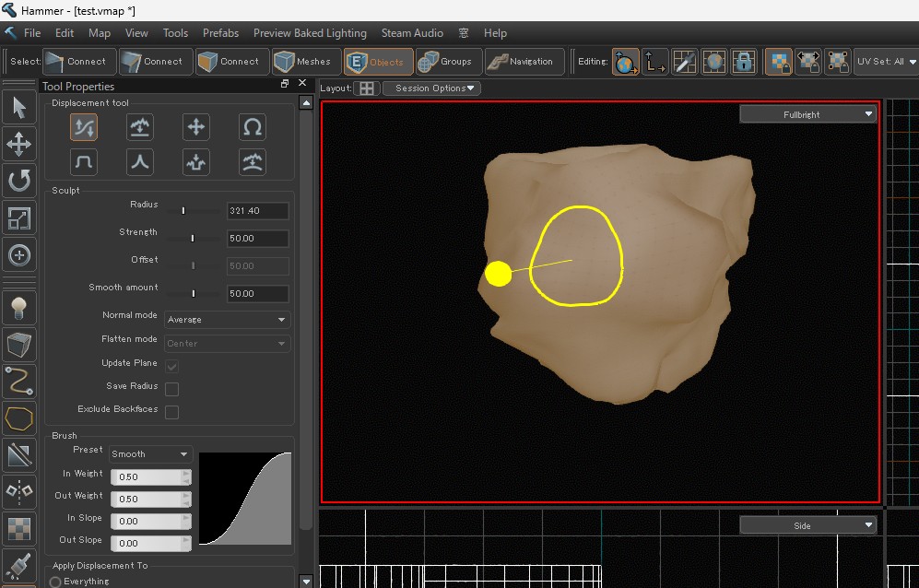
Task: Select the four-arrow move displacement tool
Action: coord(195,127)
